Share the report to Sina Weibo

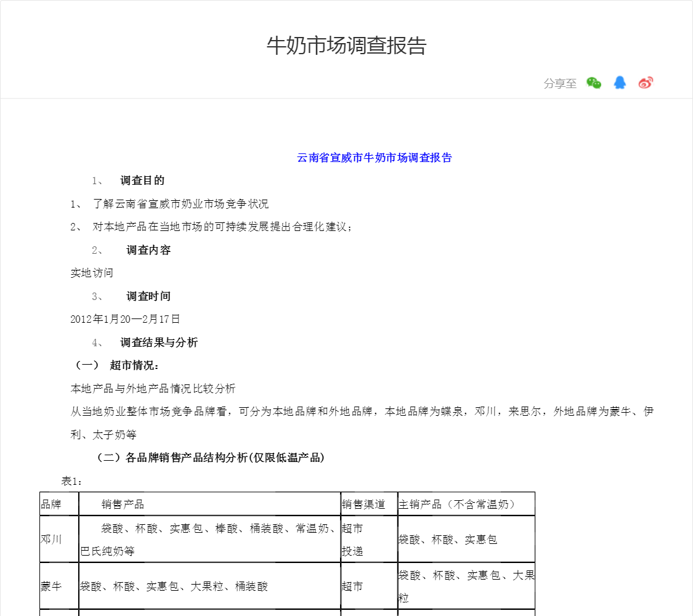[646, 83]
